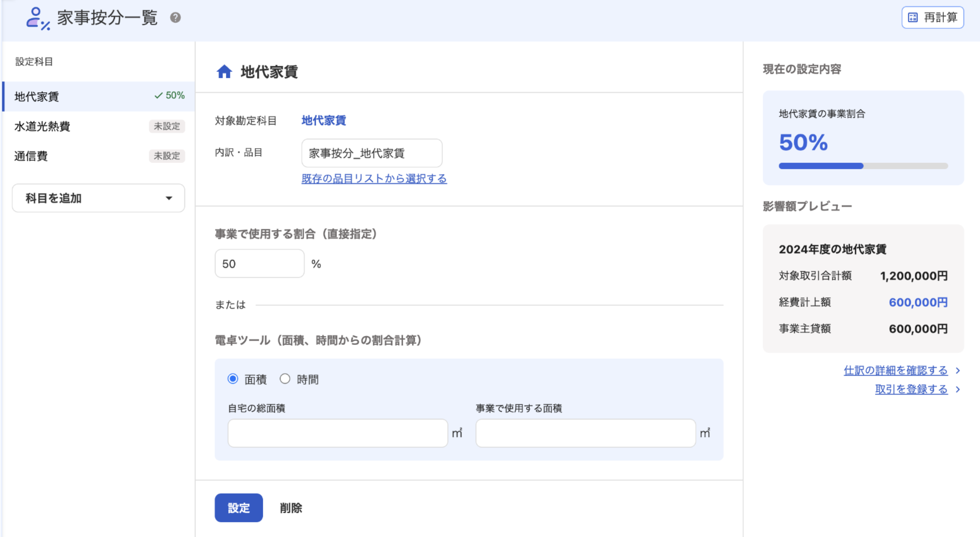Click the 事業で使用する面積 input field

pyautogui.click(x=586, y=433)
